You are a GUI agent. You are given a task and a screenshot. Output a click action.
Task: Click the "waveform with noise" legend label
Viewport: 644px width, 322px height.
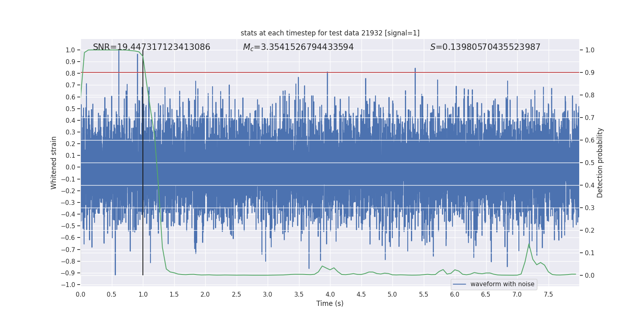(x=502, y=284)
